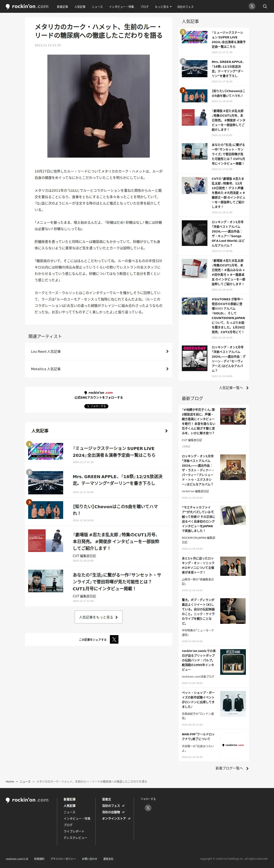The width and height of the screenshot is (274, 868).
Task: Share this article via the X icon
Action: [x=114, y=639]
